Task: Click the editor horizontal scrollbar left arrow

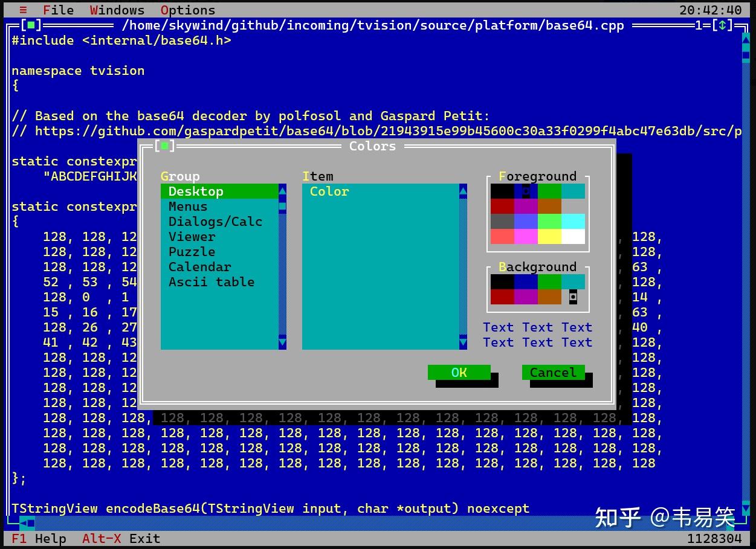Action: [x=23, y=523]
